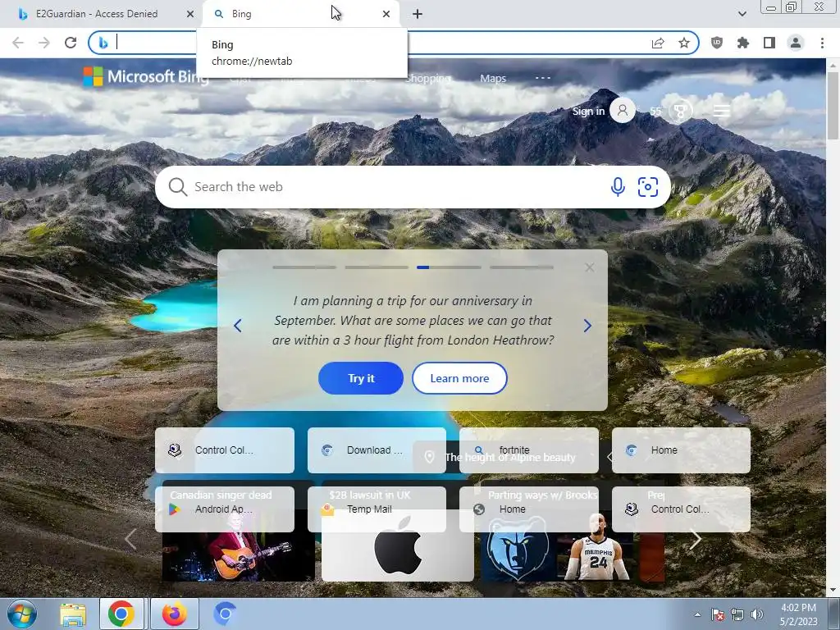
Task: Open the fortnite search shortcut tile
Action: click(x=529, y=450)
